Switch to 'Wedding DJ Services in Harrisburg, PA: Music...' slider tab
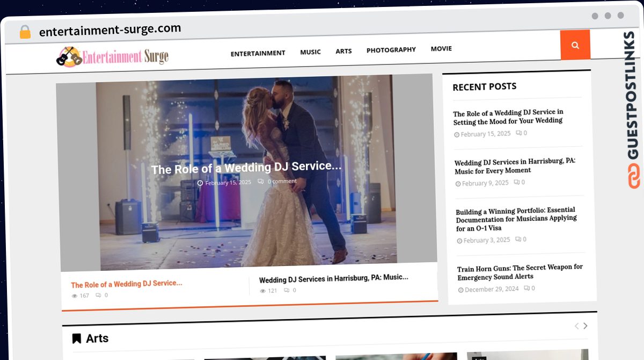Viewport: 644px width, 360px height. tap(334, 278)
